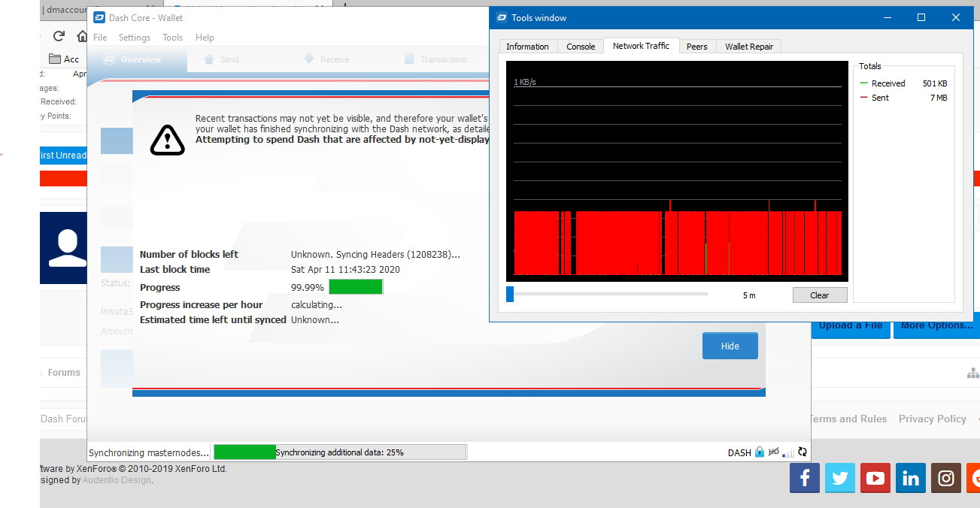Open the Peers tab in Tools window

(697, 47)
